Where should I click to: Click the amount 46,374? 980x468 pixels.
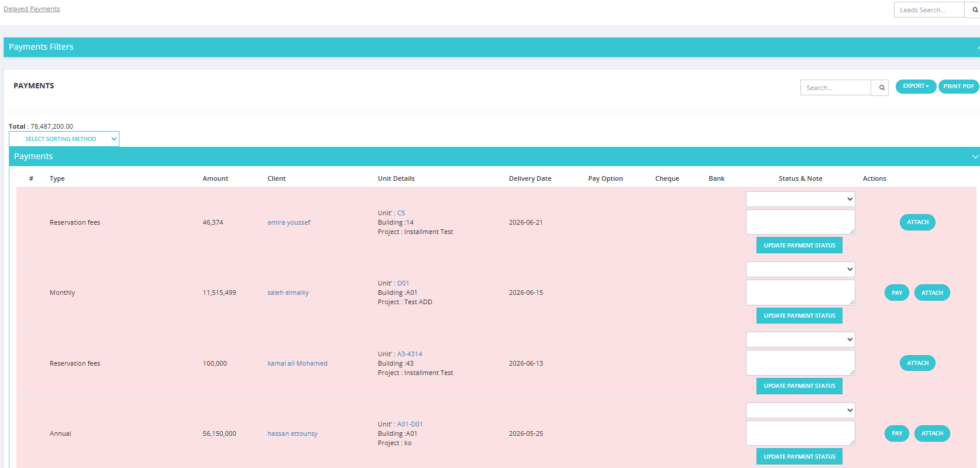[x=213, y=222]
